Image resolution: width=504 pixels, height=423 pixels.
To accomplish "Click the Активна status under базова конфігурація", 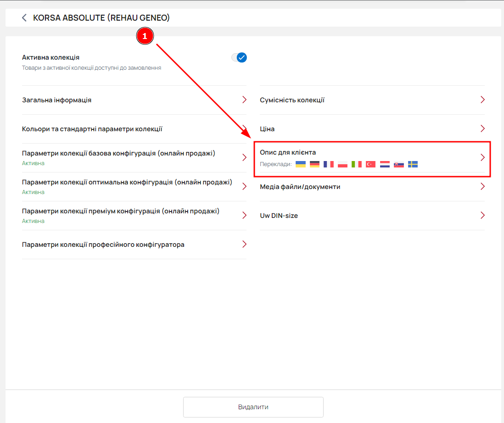I will pyautogui.click(x=33, y=163).
